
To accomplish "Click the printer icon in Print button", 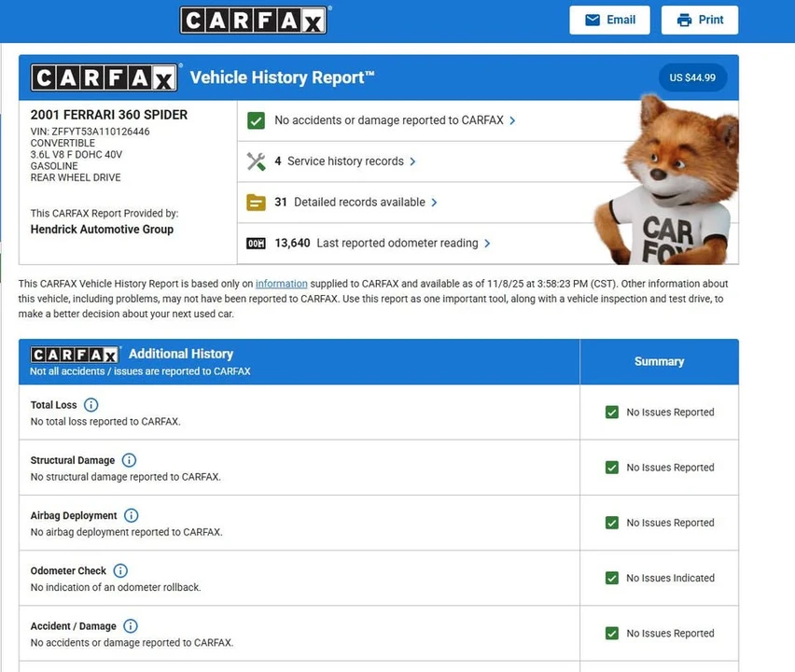I will [x=684, y=20].
